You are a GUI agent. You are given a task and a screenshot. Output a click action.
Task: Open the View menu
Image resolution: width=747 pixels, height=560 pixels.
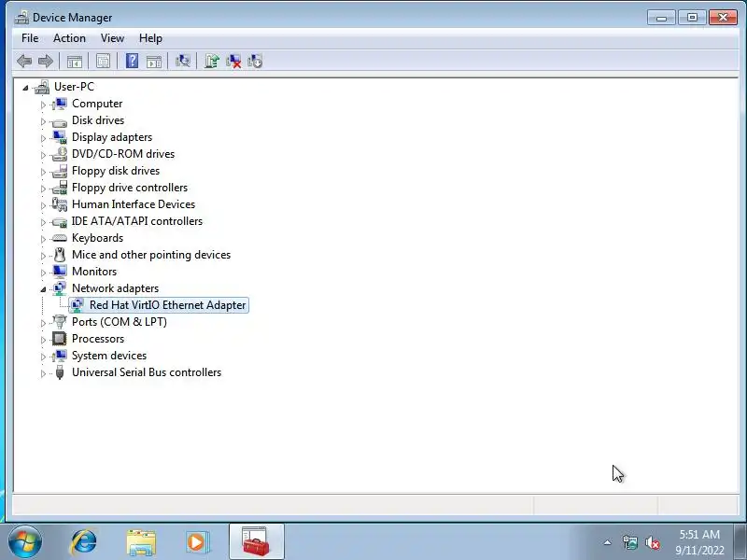(112, 38)
